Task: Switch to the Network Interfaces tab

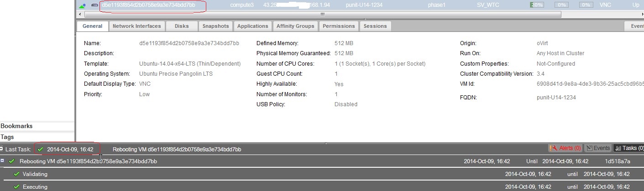Action: click(136, 26)
